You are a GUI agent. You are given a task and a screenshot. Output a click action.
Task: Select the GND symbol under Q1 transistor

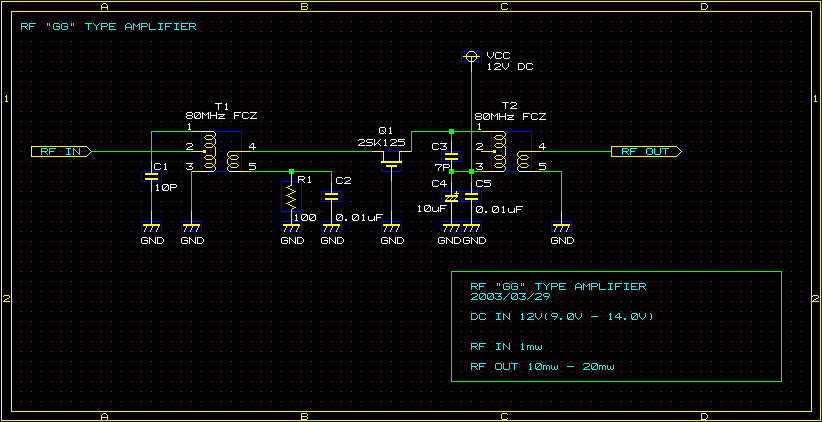tap(393, 233)
